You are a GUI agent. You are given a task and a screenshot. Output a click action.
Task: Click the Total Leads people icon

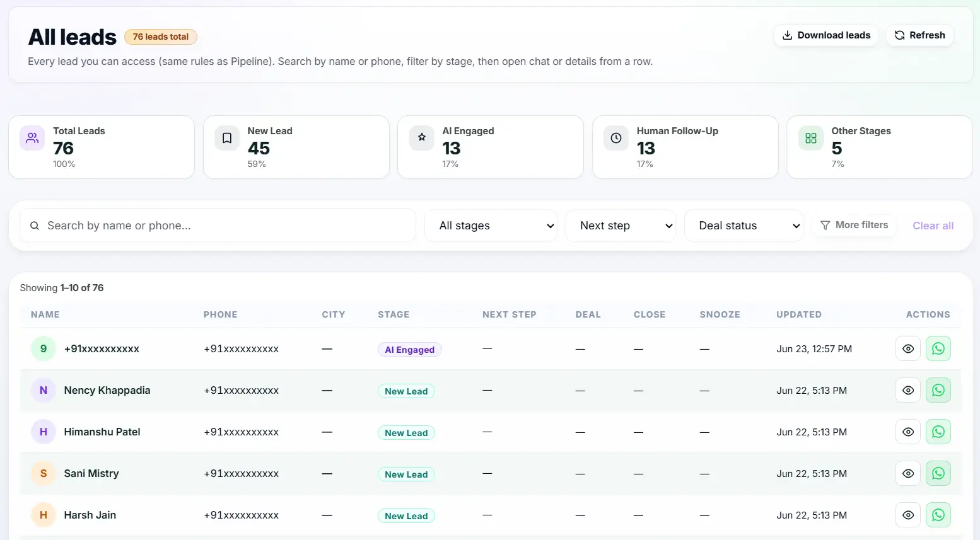tap(32, 138)
